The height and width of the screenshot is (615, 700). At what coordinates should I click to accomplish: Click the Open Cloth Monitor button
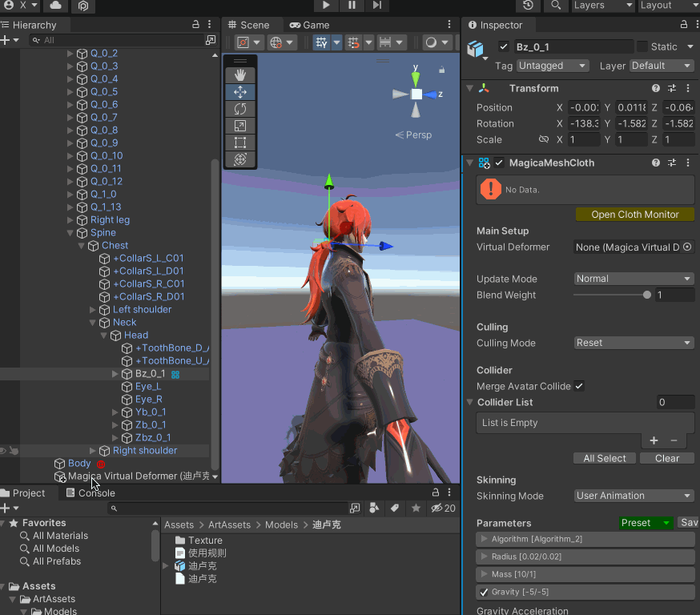click(634, 215)
